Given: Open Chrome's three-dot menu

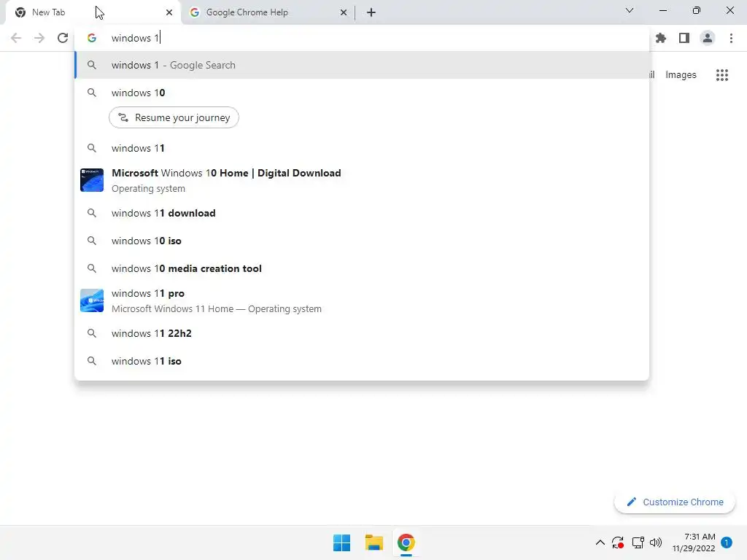Looking at the screenshot, I should point(731,38).
